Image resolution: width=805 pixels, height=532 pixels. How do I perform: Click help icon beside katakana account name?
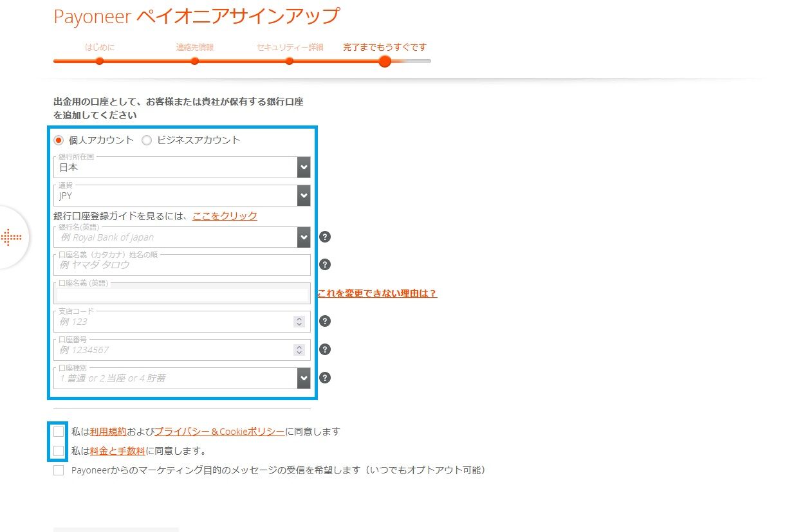(x=326, y=264)
